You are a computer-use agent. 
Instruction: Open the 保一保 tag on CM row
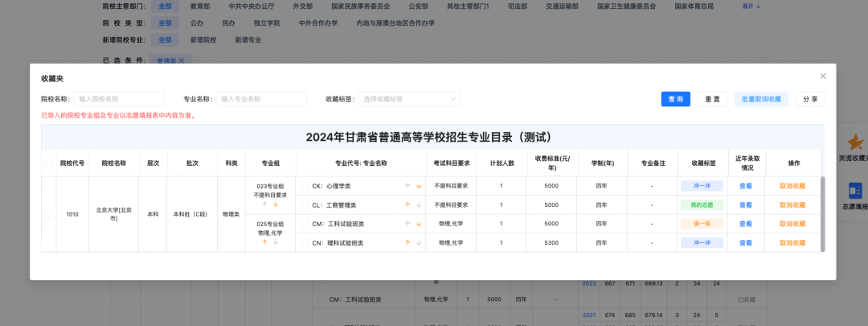[x=702, y=224]
